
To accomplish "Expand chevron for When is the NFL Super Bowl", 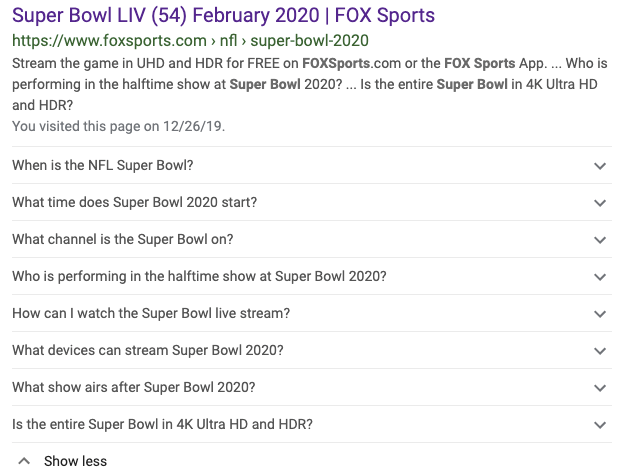I will (600, 166).
